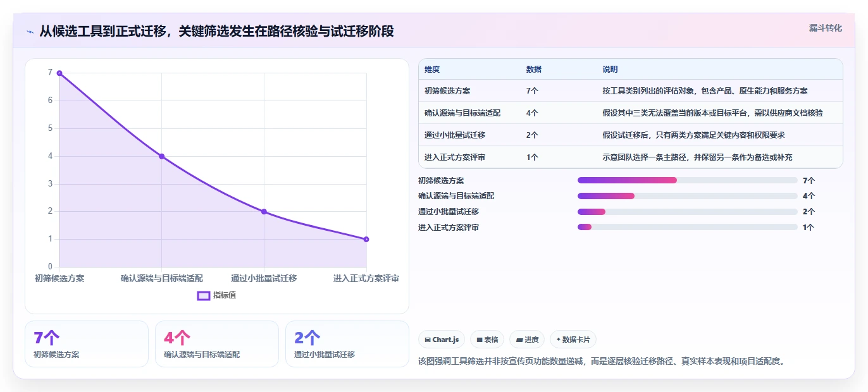Screen dimensions: 868x392
Task: Select the 数据卡片 chip
Action: tap(573, 340)
